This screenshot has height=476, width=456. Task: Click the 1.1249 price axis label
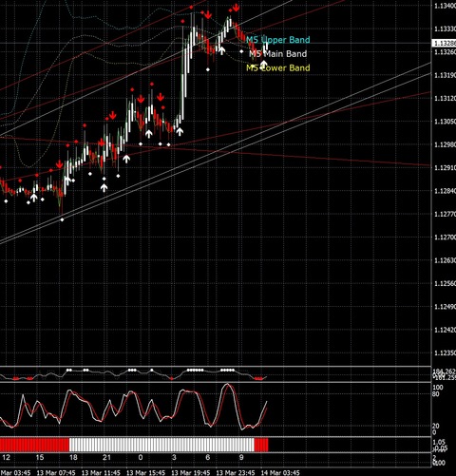pos(445,307)
